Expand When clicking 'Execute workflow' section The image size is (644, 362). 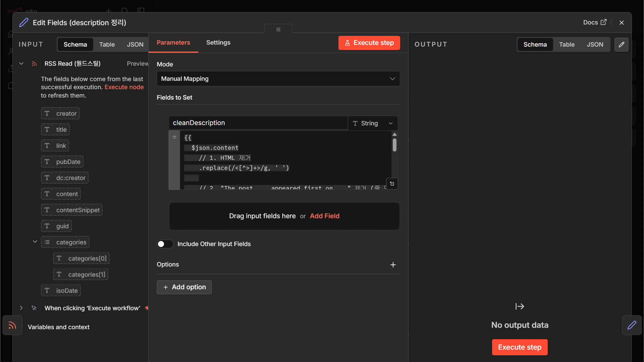pos(21,308)
